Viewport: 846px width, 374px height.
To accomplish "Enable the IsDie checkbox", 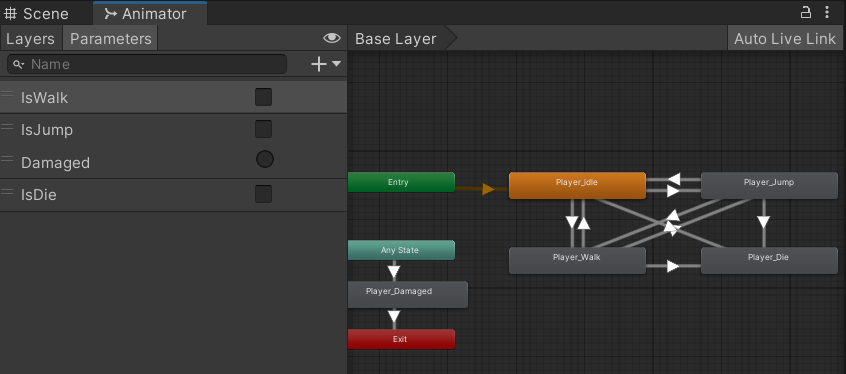I will tap(263, 194).
